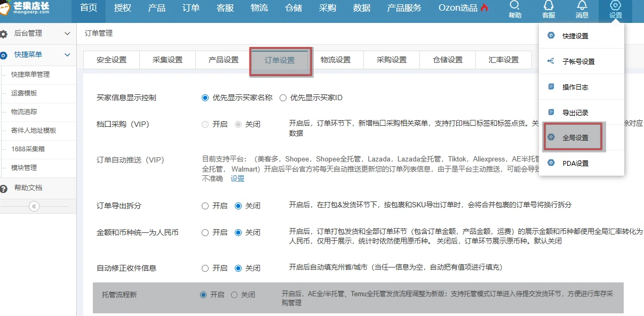Click the settings gear icon
The image size is (644, 316).
click(616, 6)
